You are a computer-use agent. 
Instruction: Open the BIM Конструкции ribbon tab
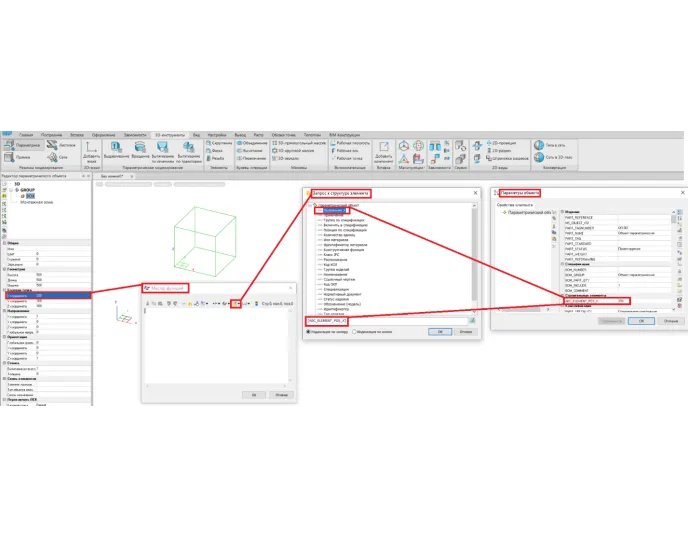[344, 135]
